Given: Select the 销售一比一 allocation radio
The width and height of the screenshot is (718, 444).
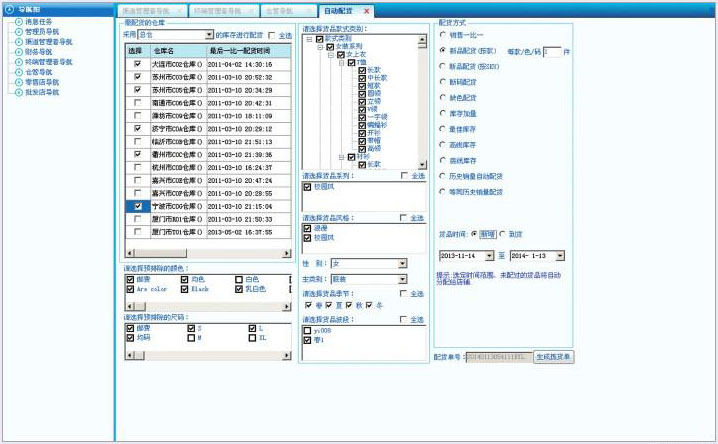Looking at the screenshot, I should pos(442,34).
